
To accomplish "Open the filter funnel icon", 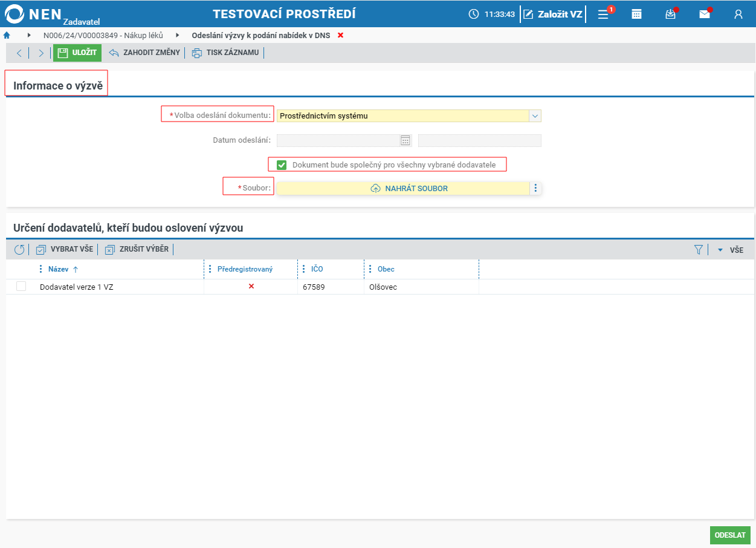I will (x=699, y=249).
